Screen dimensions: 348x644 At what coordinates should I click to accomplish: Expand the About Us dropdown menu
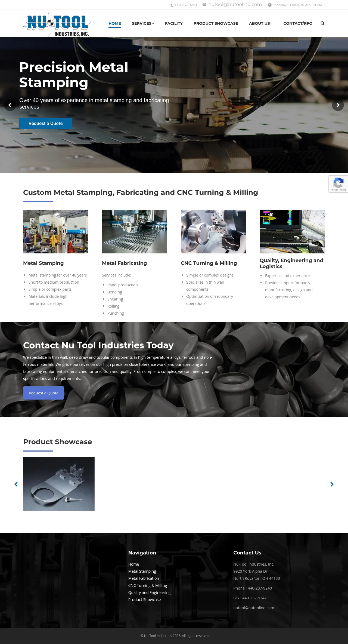tap(260, 23)
